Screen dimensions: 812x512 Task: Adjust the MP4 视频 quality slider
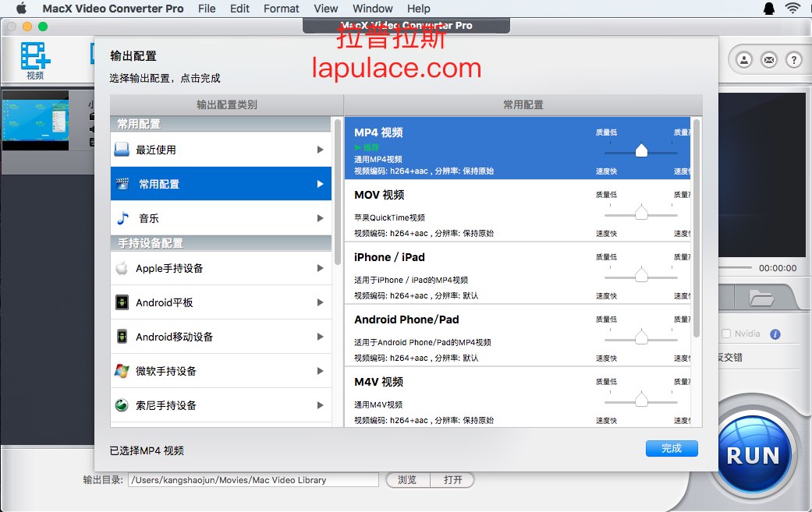(641, 150)
